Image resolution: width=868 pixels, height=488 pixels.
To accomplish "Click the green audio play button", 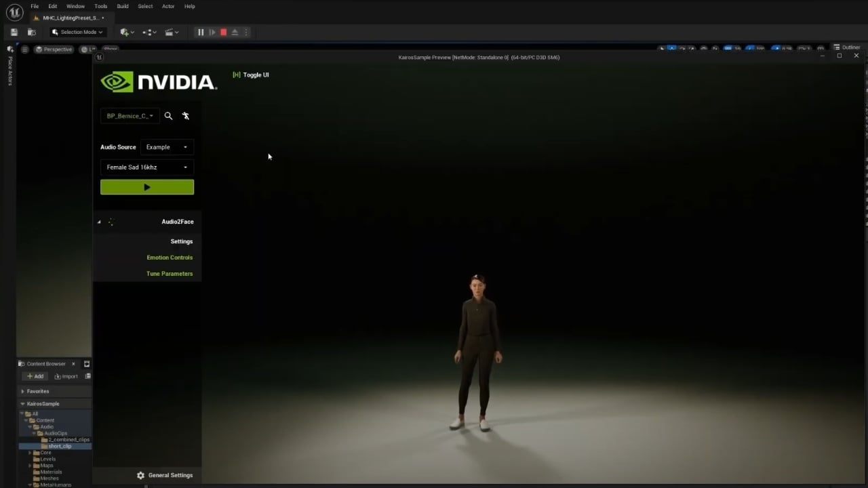I will (x=147, y=187).
